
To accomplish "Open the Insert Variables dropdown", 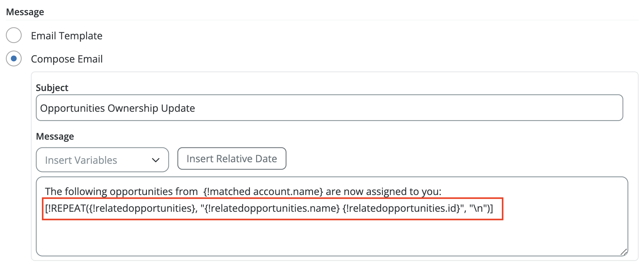I will coord(102,160).
